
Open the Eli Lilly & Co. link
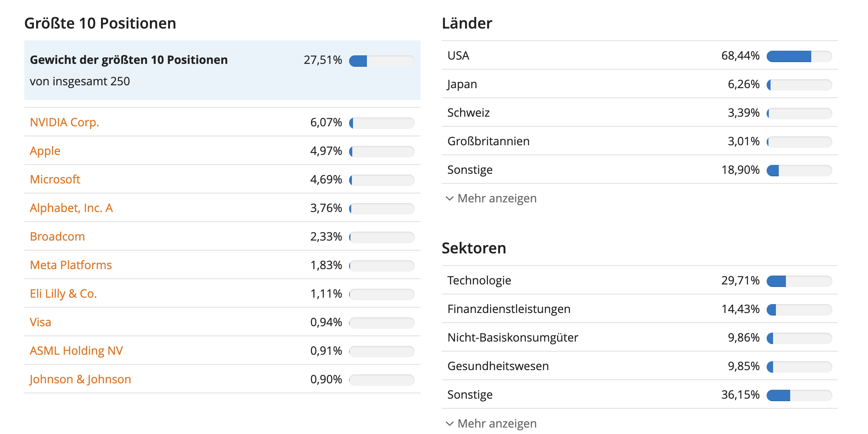point(63,294)
